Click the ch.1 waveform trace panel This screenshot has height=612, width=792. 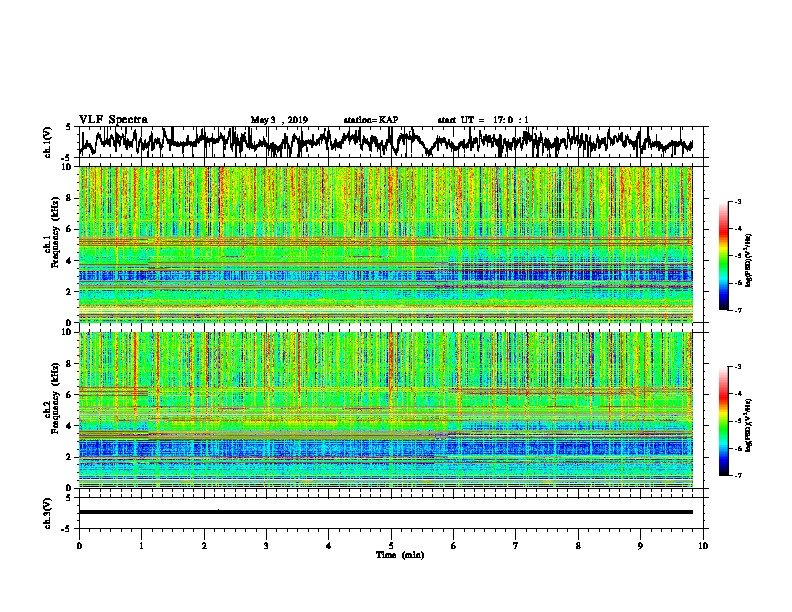[x=391, y=142]
